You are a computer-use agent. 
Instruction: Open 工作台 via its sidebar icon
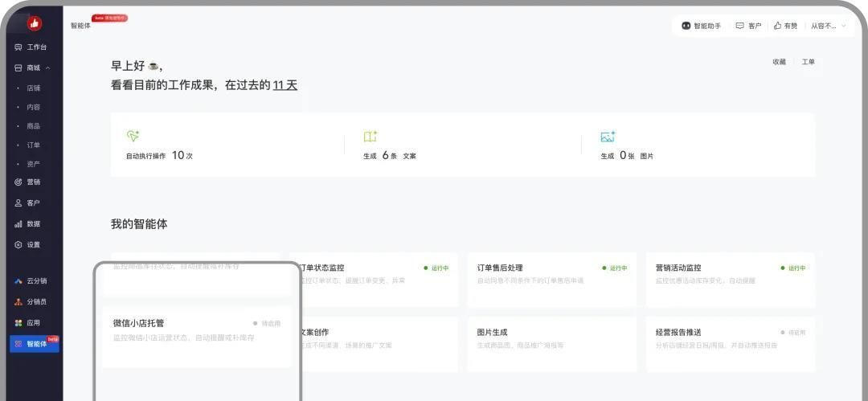click(x=18, y=47)
